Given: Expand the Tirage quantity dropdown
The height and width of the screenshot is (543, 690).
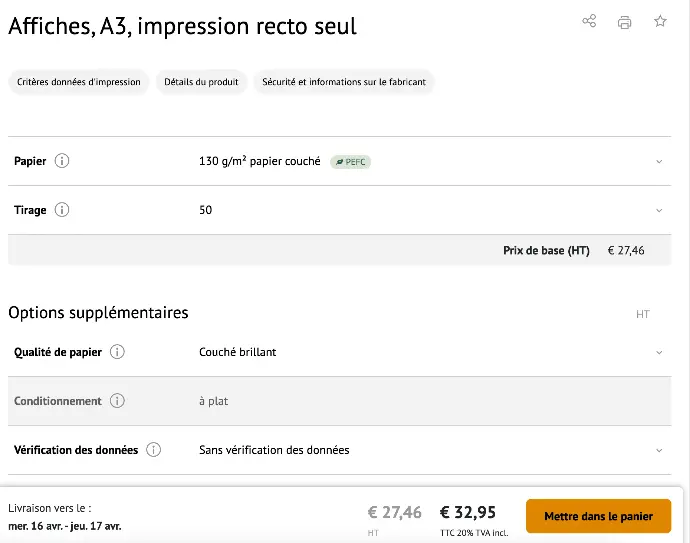Looking at the screenshot, I should tap(659, 210).
